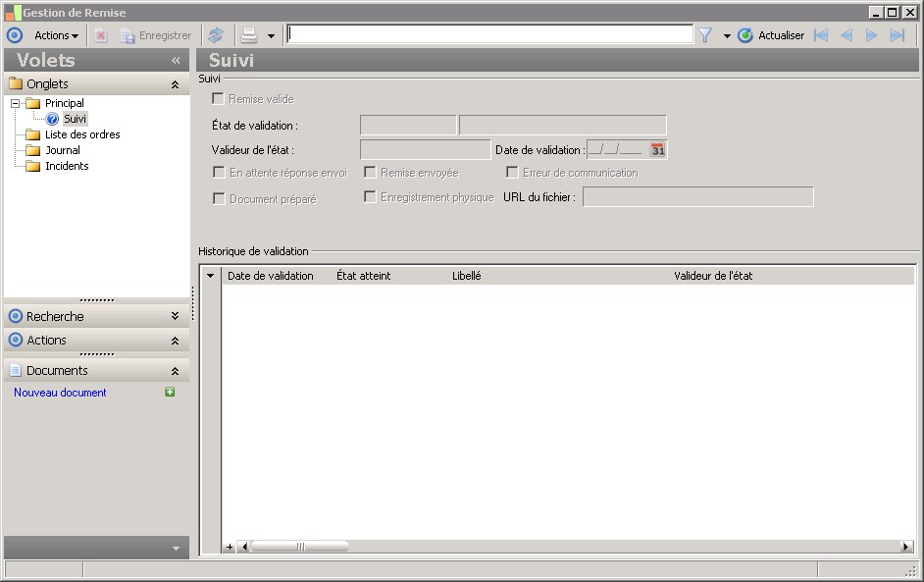This screenshot has width=924, height=582.
Task: Collapse the Onglets section
Action: pos(175,84)
